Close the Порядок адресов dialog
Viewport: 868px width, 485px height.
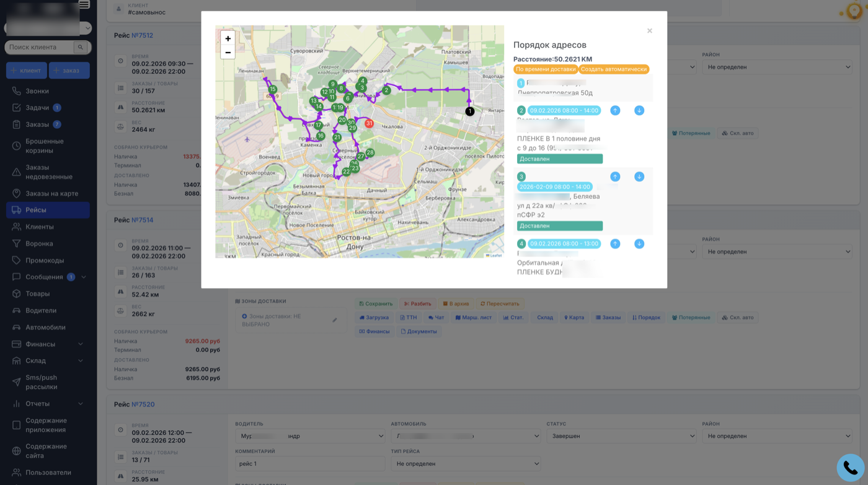point(649,31)
